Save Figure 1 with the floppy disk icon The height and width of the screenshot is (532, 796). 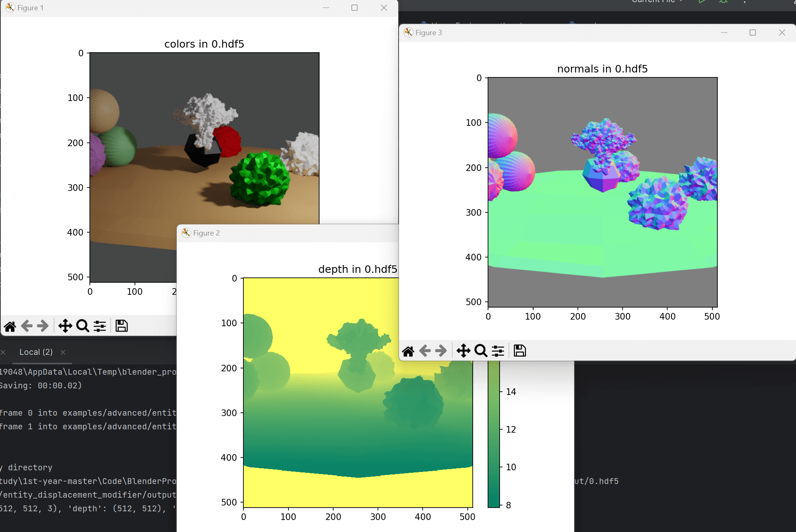121,326
